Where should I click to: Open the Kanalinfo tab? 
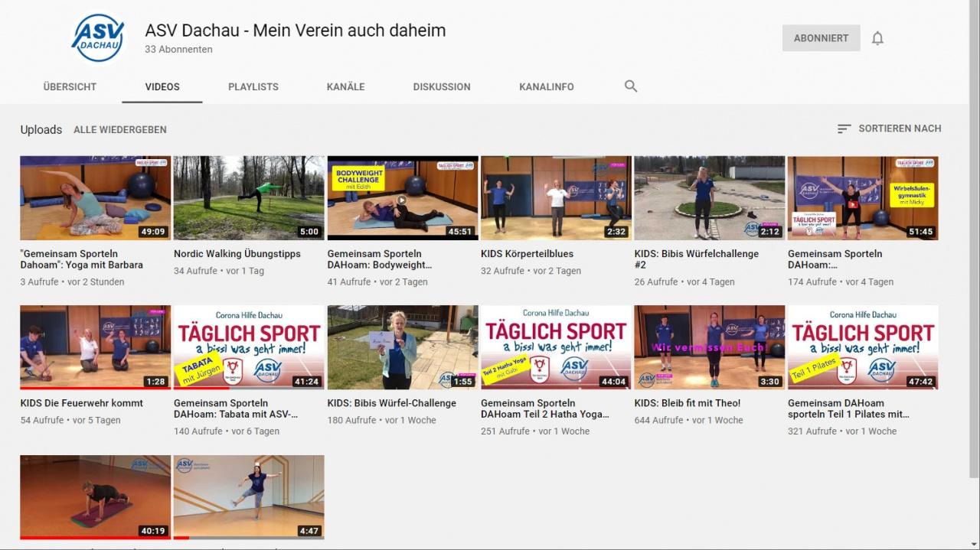pyautogui.click(x=546, y=86)
